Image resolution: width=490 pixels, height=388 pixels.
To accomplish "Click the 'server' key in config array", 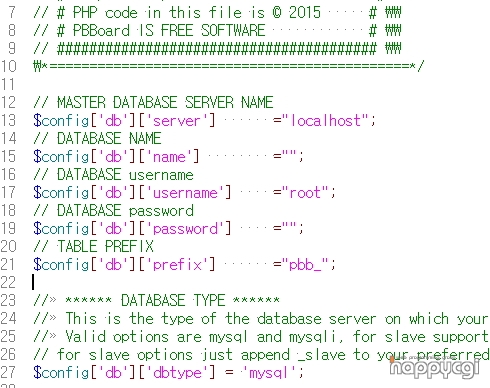I will (x=180, y=120).
